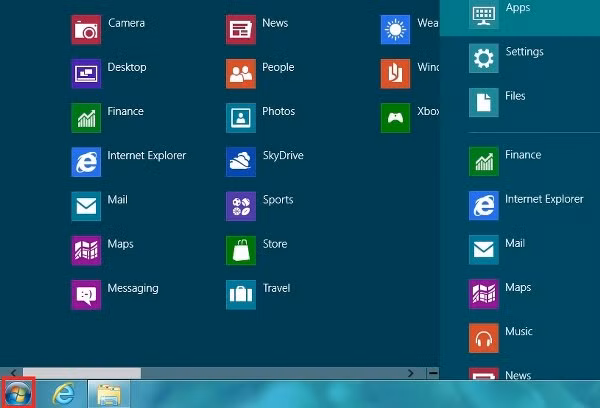Launch the Desktop tile

(x=86, y=74)
